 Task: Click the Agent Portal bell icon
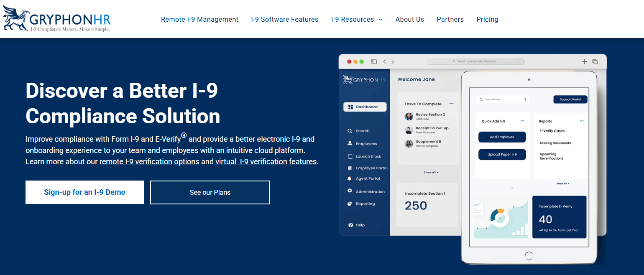(350, 178)
